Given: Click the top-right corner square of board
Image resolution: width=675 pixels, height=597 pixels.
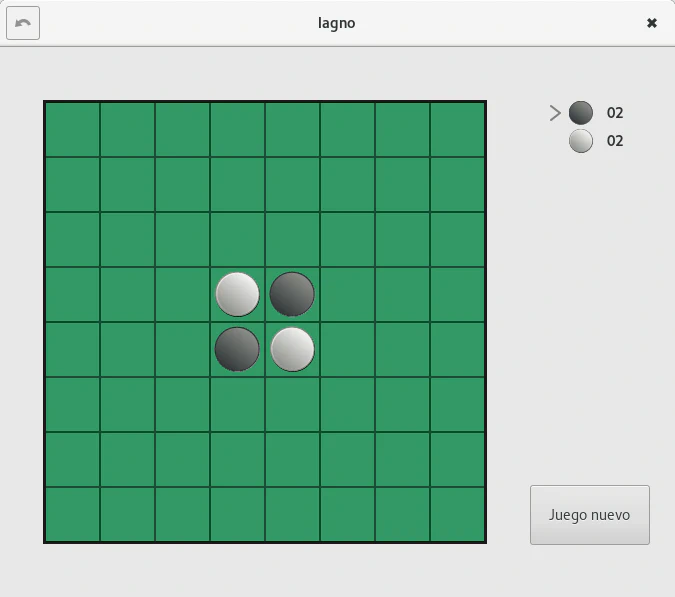Looking at the screenshot, I should click(457, 130).
